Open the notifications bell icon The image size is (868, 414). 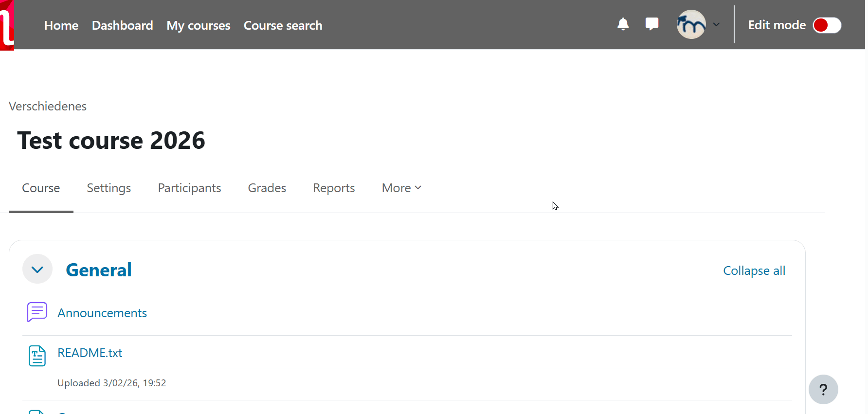point(623,24)
